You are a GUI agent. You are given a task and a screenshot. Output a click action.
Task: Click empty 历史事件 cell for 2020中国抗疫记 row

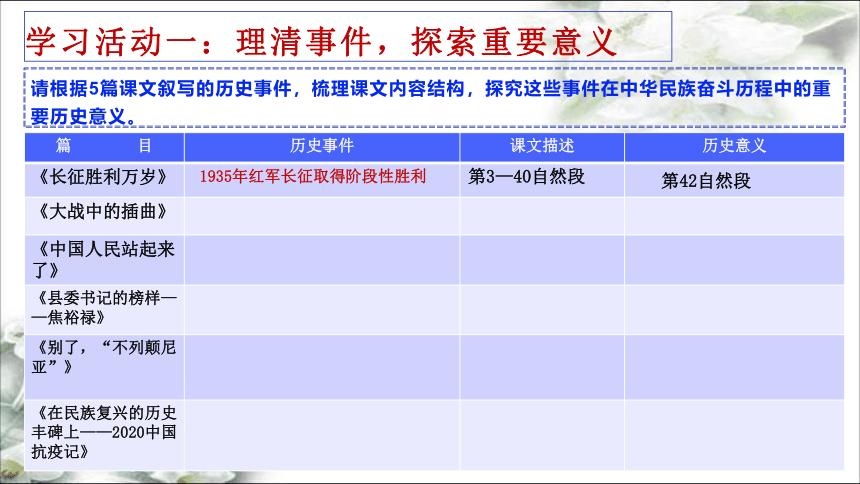[322, 435]
